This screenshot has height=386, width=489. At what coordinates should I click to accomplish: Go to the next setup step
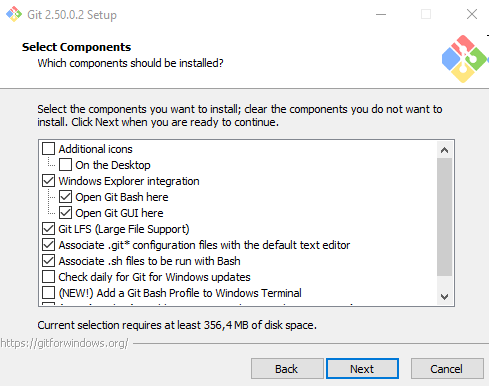[x=362, y=369]
